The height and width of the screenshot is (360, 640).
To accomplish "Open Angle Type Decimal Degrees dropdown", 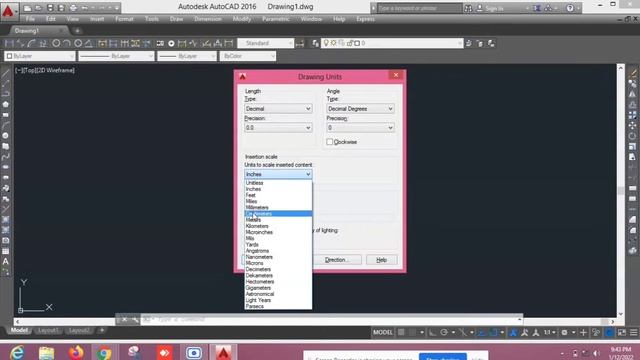I will pyautogui.click(x=360, y=109).
